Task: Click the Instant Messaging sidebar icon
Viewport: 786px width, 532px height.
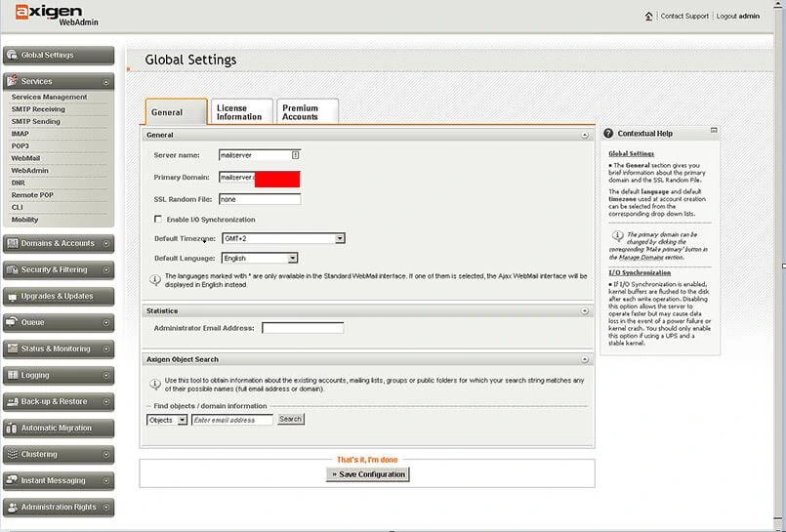Action: [x=13, y=480]
